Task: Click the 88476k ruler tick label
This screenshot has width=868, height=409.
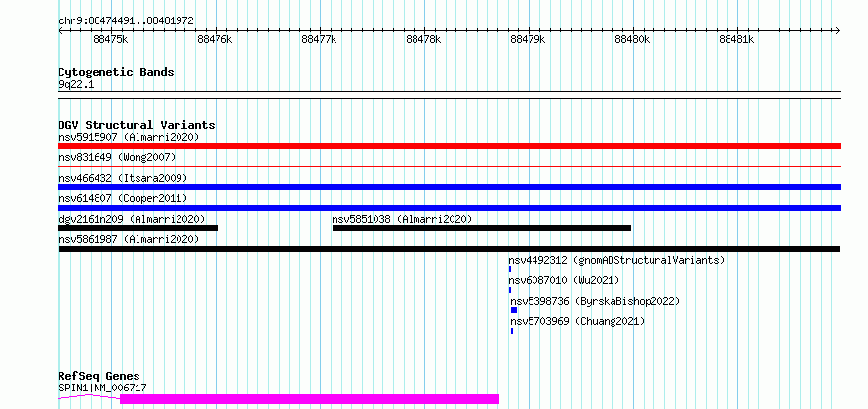Action: point(215,39)
